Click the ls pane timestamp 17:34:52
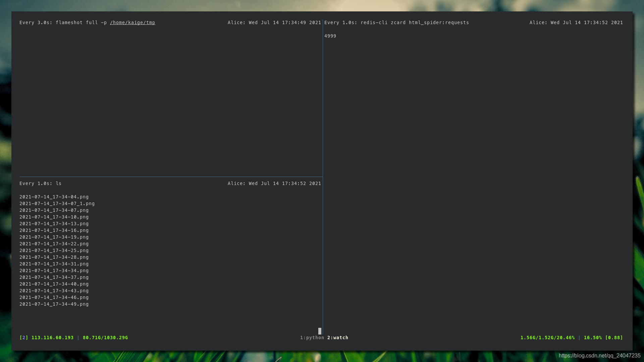 point(294,183)
